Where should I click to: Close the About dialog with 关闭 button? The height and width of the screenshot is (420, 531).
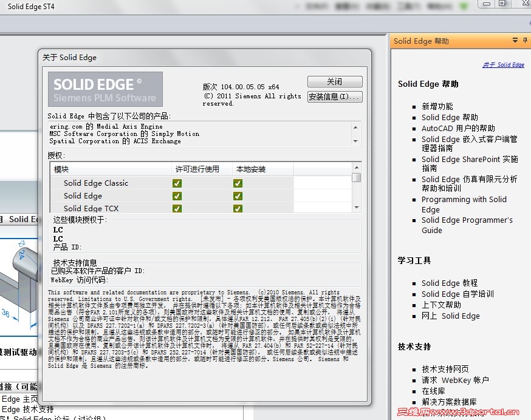(x=335, y=81)
